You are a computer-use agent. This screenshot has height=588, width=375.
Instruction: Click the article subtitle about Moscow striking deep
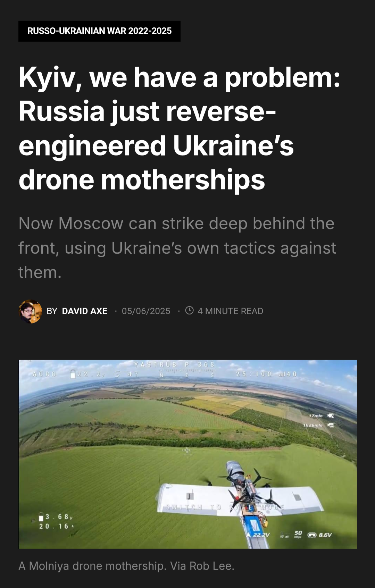tap(177, 248)
